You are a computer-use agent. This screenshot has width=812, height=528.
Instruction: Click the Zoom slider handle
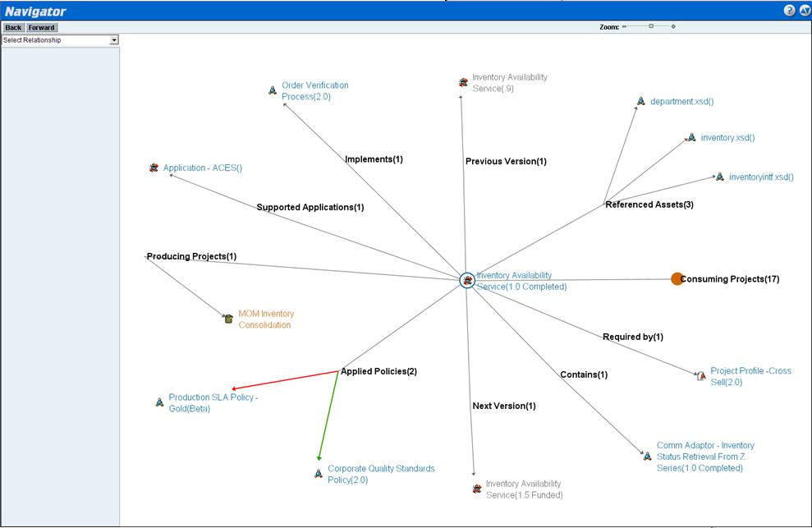click(651, 26)
